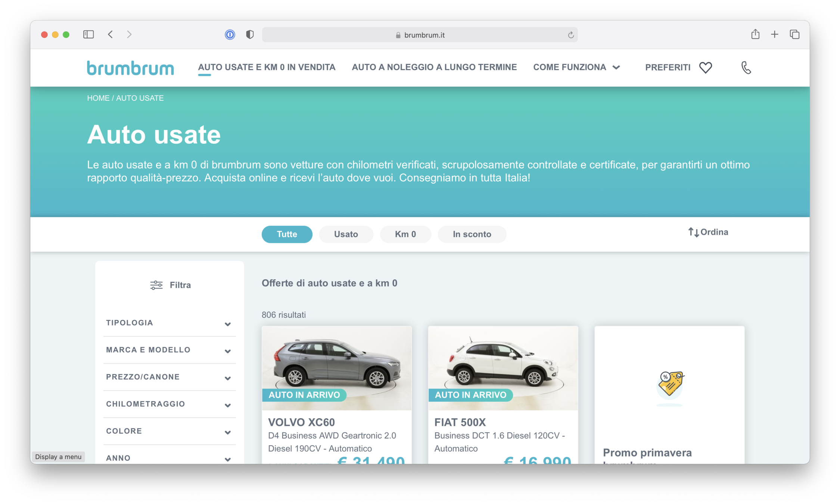840x504 pixels.
Task: Click the Safari share icon
Action: click(x=755, y=34)
